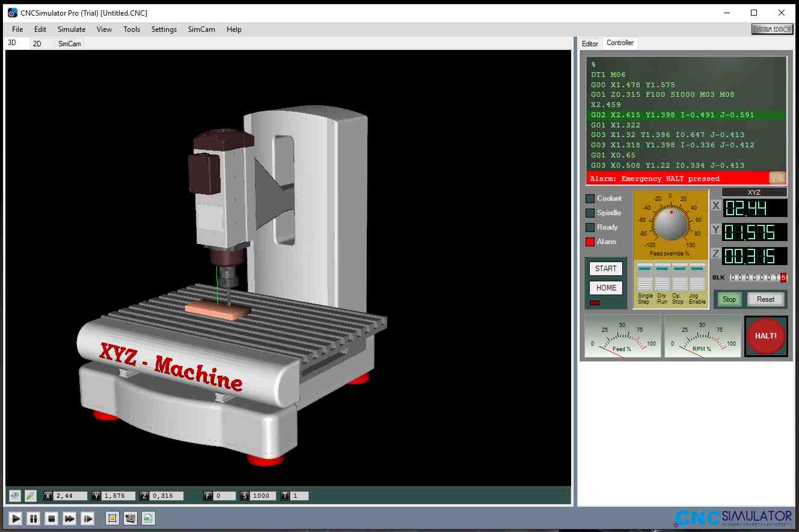Click the Feed override dial knob
This screenshot has height=532, width=799.
click(x=671, y=225)
